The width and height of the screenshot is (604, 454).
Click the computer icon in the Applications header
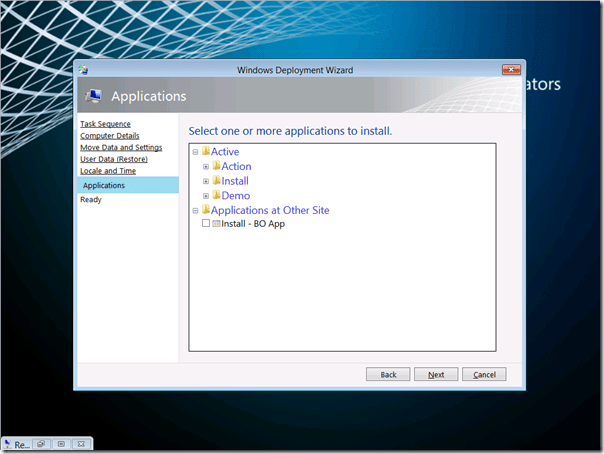pos(93,96)
